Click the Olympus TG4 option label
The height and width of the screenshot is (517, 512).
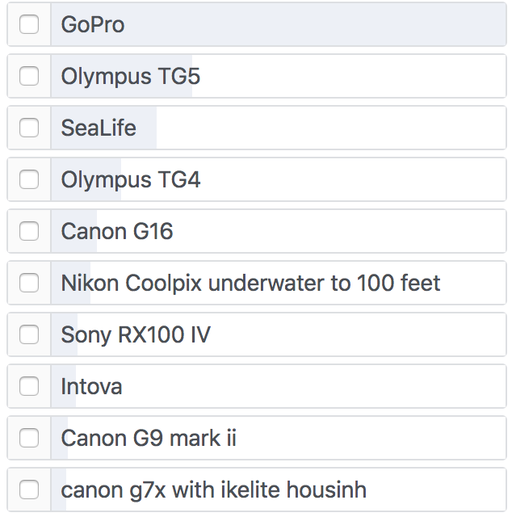tap(130, 180)
